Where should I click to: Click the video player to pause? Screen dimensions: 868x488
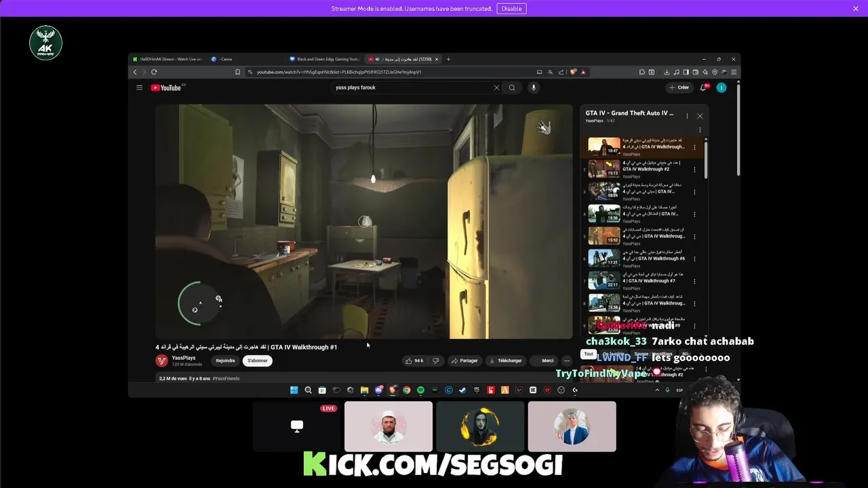pos(363,221)
